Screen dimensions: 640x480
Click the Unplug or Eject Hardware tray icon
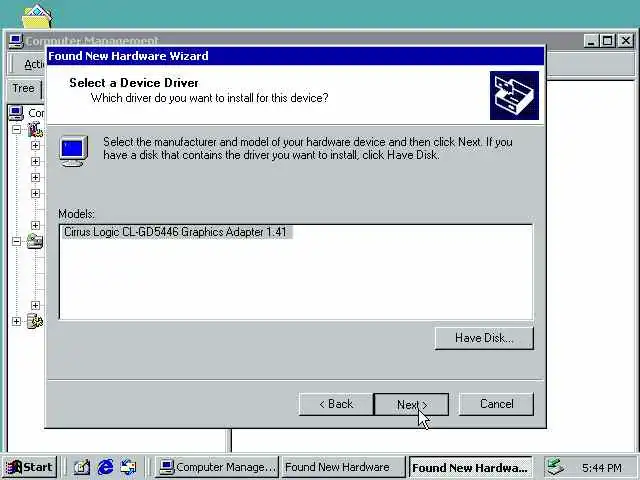(x=555, y=467)
